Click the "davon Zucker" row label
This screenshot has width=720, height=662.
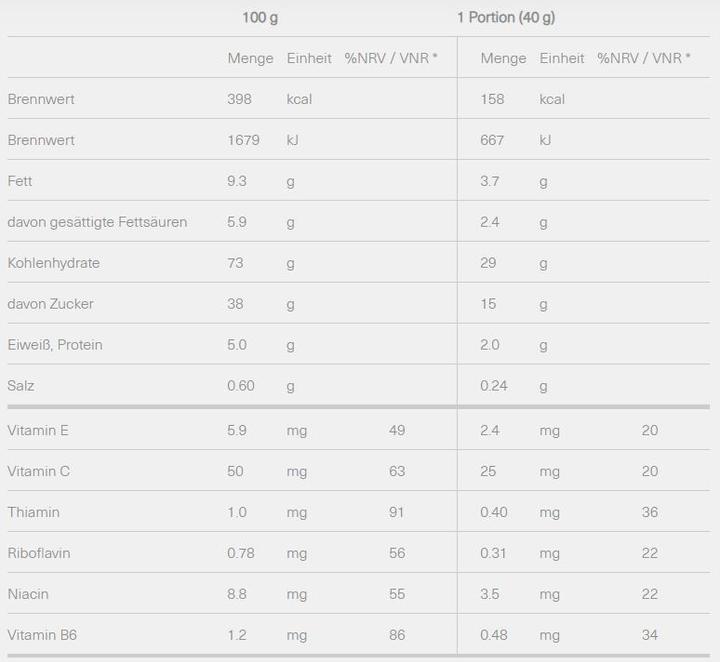[x=50, y=304]
